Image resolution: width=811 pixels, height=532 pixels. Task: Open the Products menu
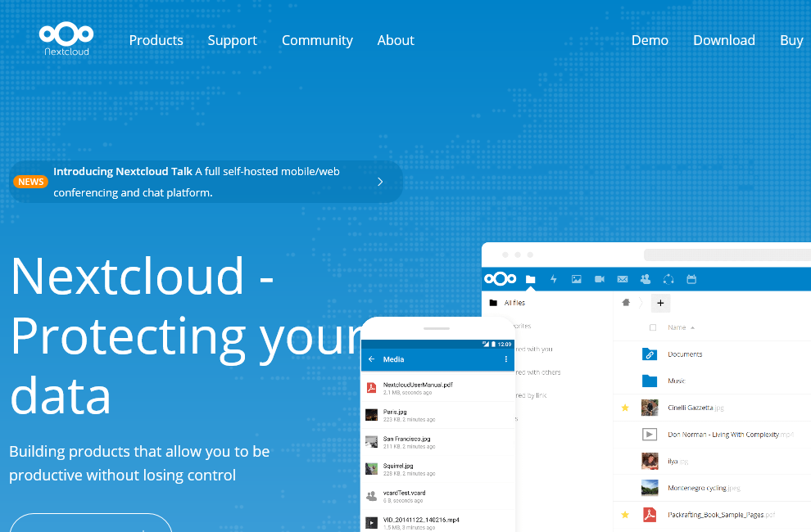click(156, 40)
